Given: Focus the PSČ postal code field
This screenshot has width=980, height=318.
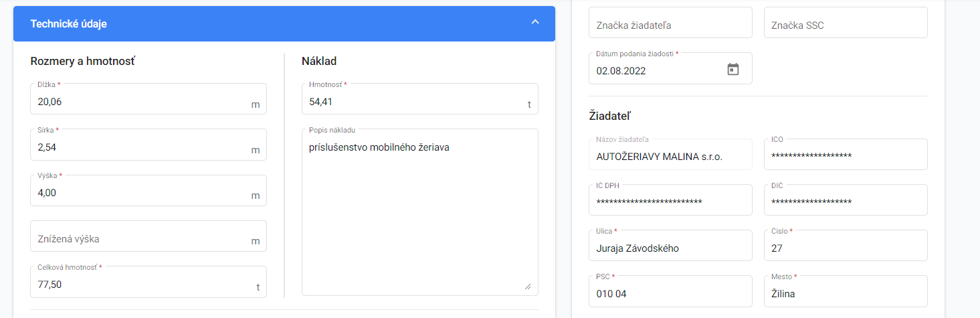Looking at the screenshot, I should (670, 291).
